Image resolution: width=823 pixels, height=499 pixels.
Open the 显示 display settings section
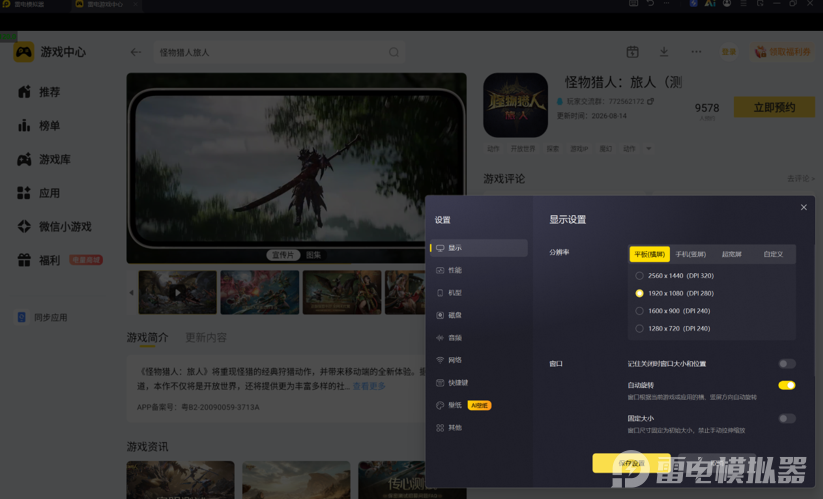(x=479, y=248)
